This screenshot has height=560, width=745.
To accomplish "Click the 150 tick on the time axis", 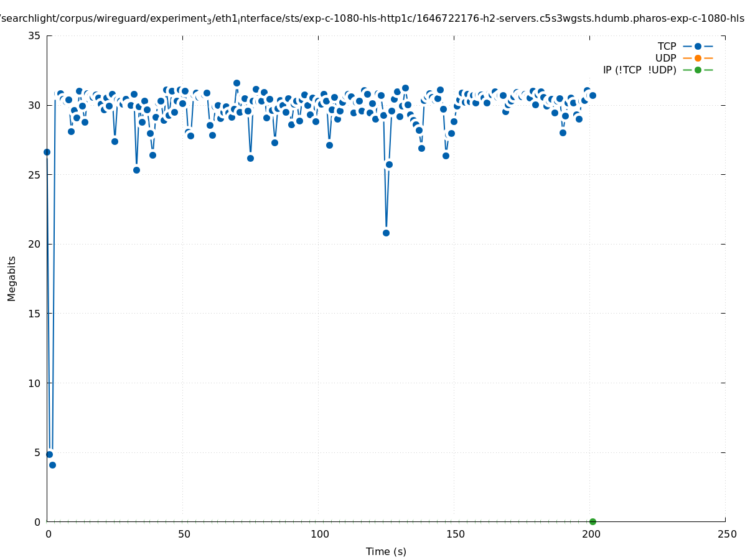I will click(x=455, y=534).
